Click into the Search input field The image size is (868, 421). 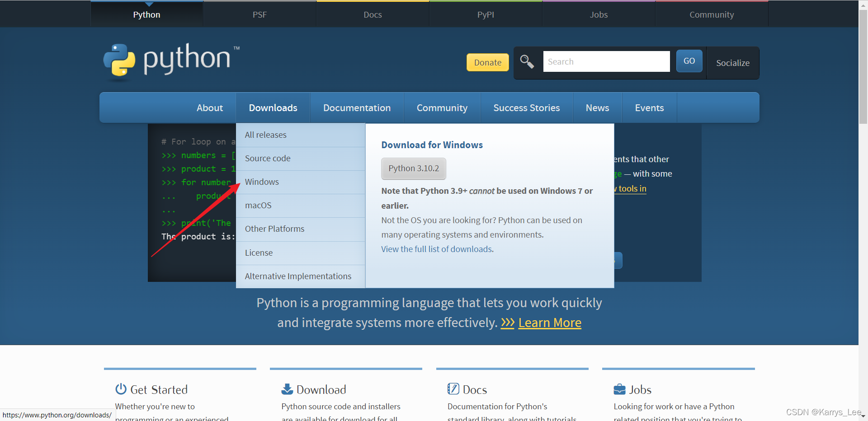coord(606,61)
